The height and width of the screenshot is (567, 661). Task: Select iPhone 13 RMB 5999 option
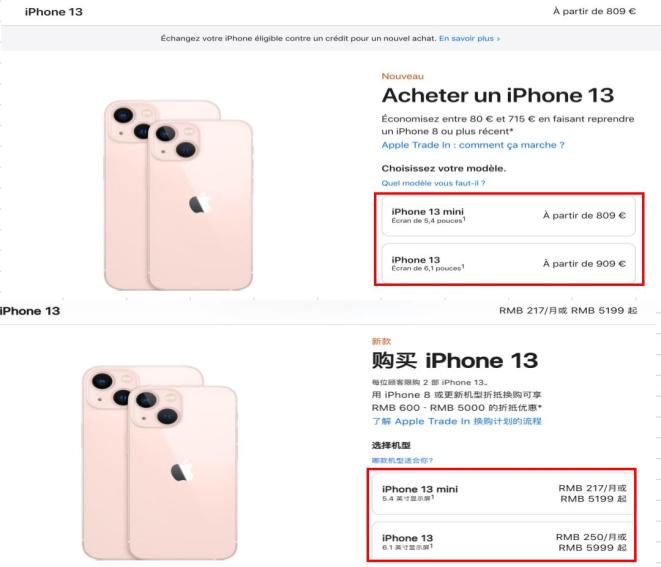(x=503, y=542)
